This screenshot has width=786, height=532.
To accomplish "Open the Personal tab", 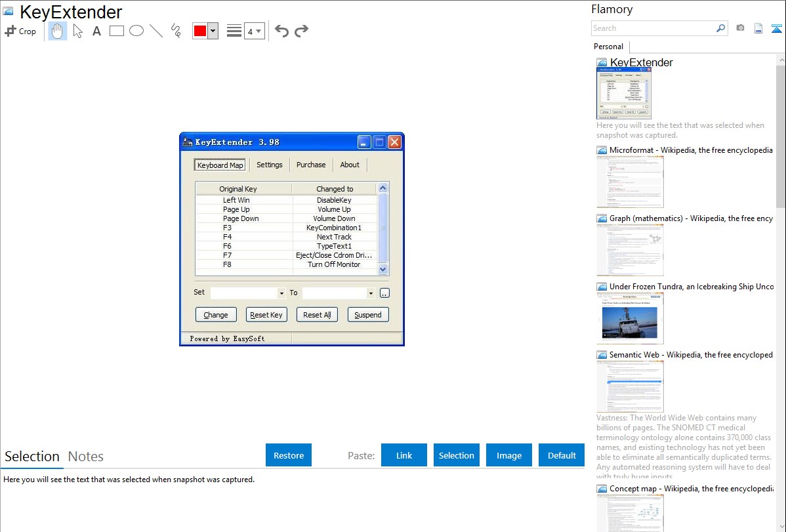I will pos(608,47).
